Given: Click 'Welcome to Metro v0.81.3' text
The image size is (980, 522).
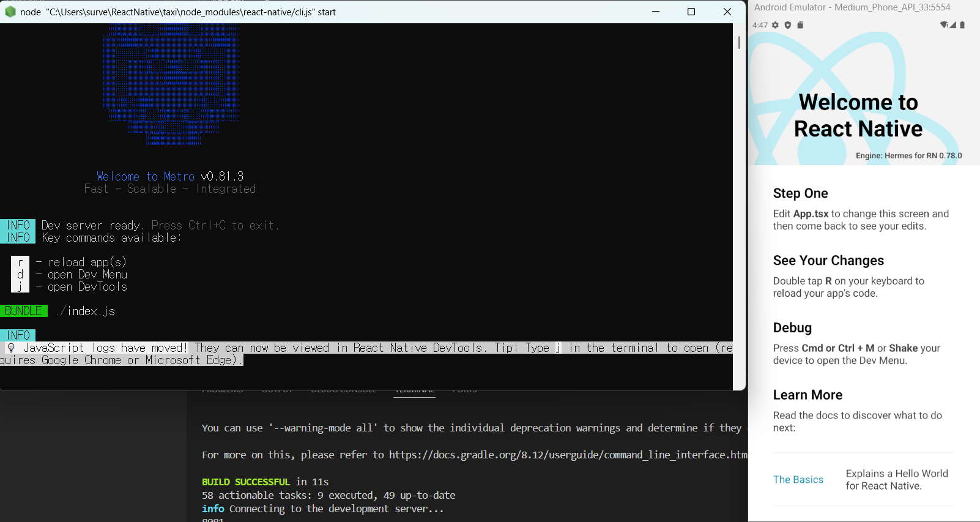Looking at the screenshot, I should click(170, 176).
